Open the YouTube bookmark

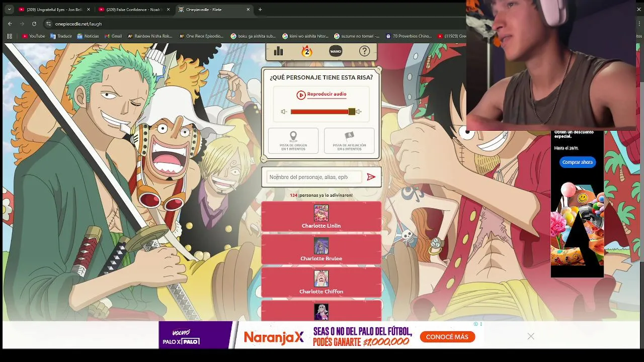pyautogui.click(x=34, y=36)
